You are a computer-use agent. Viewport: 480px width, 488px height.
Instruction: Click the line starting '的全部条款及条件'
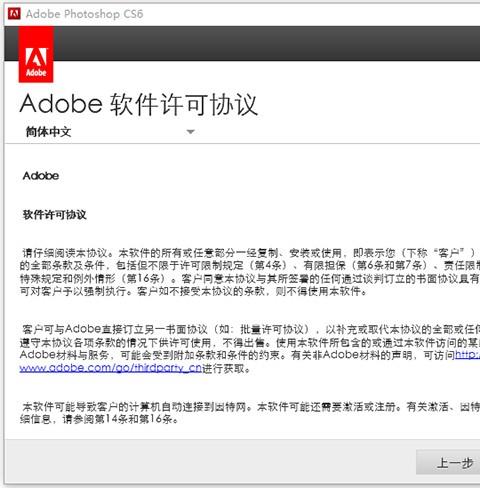250,266
